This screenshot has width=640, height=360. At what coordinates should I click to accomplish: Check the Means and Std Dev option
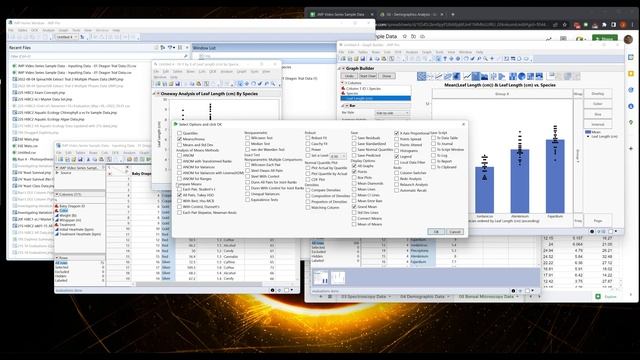click(x=179, y=145)
